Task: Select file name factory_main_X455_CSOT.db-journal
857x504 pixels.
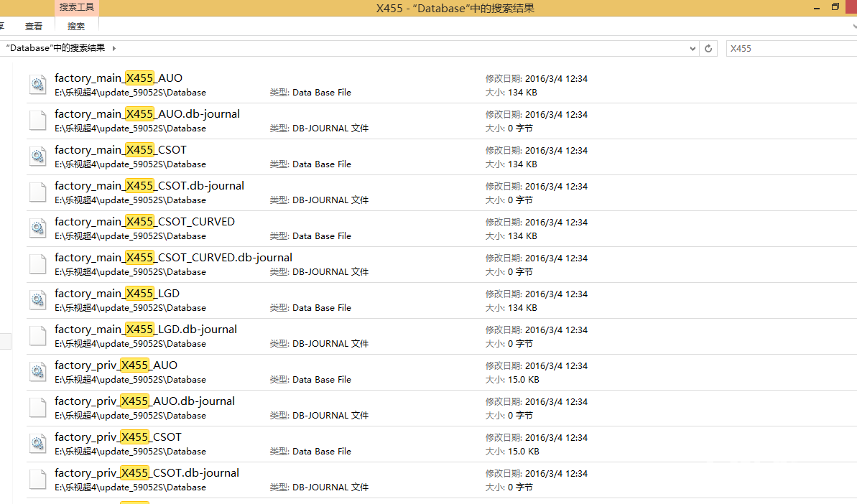Action: (x=149, y=186)
